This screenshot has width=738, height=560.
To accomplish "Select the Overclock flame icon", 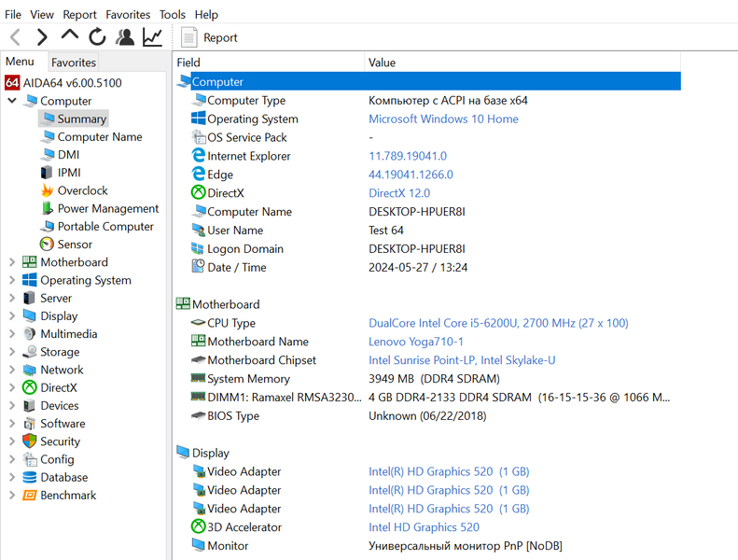I will 47,190.
